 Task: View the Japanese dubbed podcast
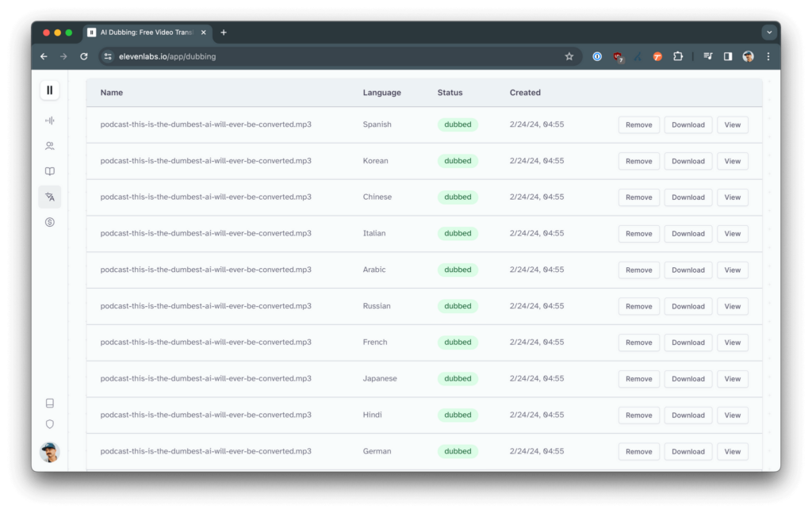click(x=732, y=379)
